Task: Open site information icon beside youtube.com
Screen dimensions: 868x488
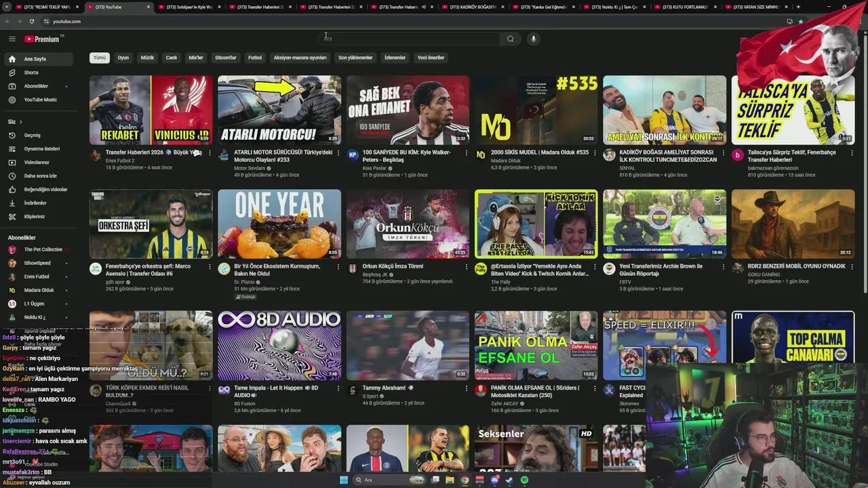Action: point(46,21)
